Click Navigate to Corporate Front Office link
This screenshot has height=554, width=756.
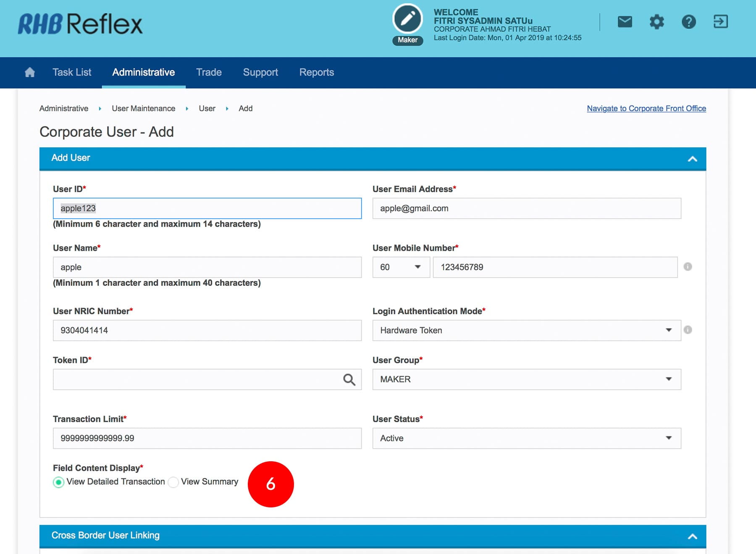(646, 108)
